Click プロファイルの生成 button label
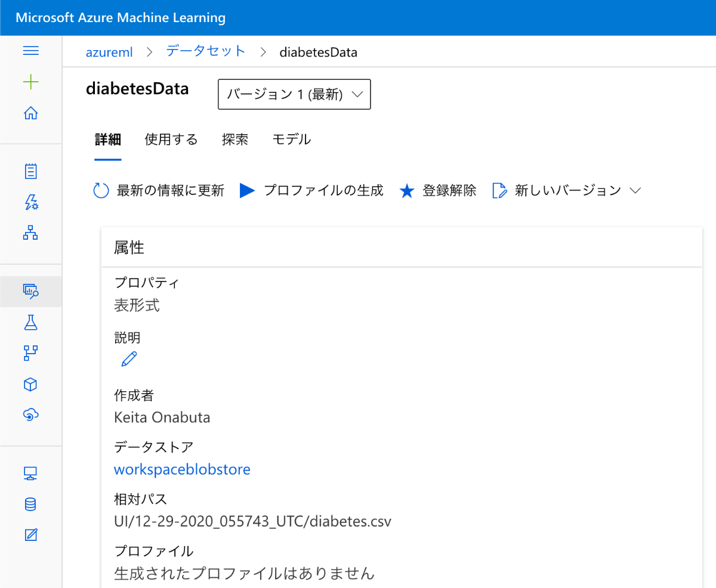 point(323,191)
